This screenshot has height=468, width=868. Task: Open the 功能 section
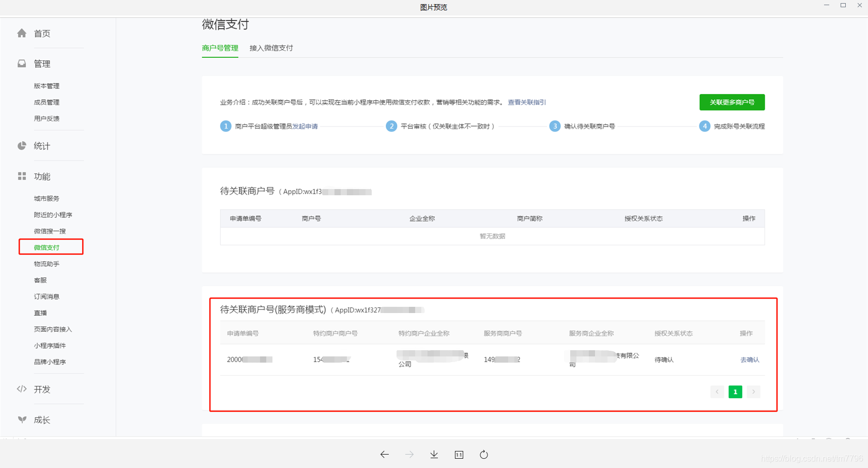click(x=42, y=177)
